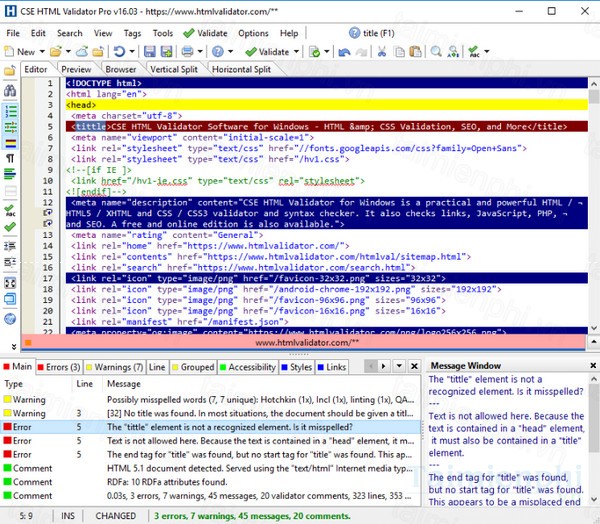Expand the Validate toolbar dropdown arrow
The width and height of the screenshot is (600, 524).
(296, 52)
